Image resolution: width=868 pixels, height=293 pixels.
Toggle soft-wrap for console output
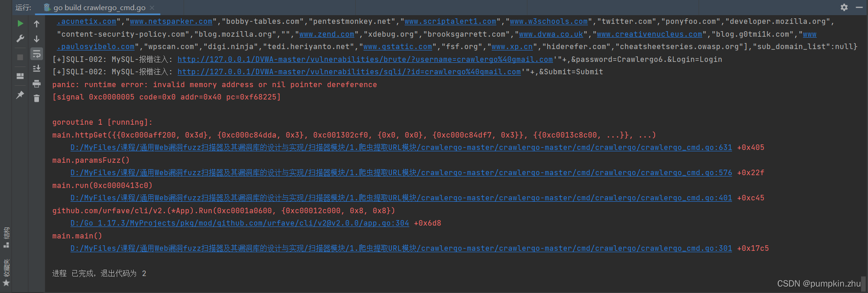37,54
